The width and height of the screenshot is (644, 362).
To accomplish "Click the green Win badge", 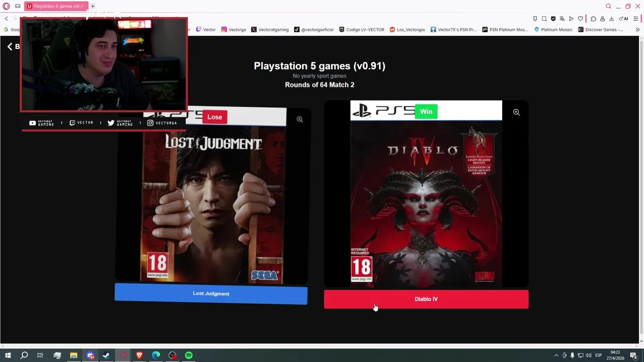I will click(x=426, y=112).
